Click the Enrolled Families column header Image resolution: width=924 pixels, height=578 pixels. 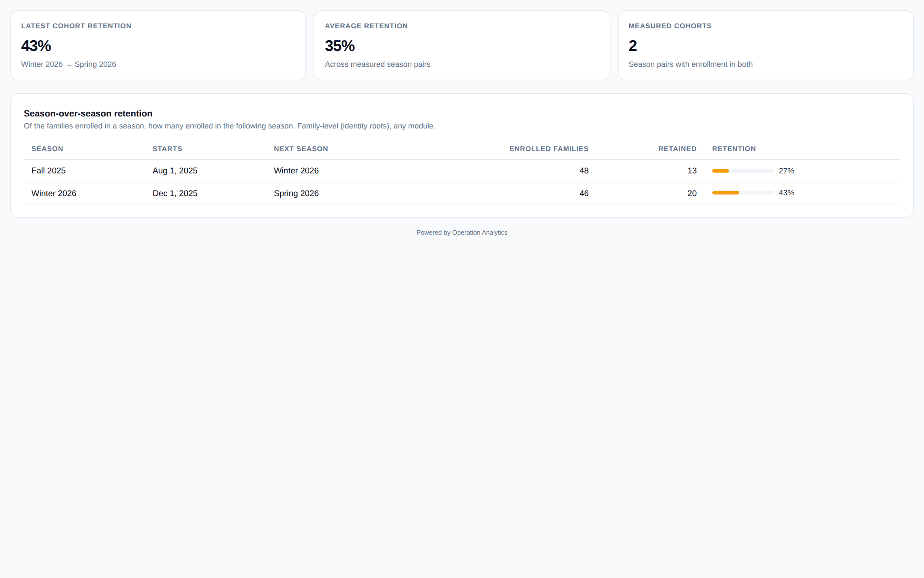tap(549, 149)
